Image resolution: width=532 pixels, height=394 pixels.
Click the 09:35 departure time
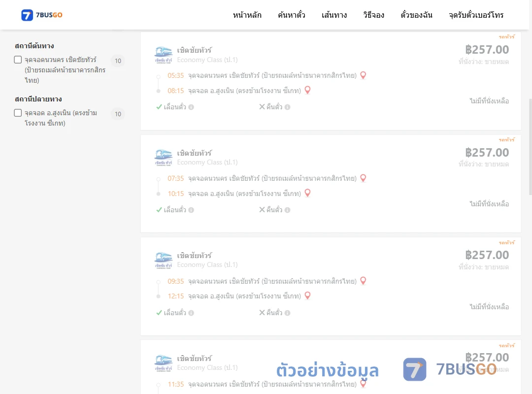pyautogui.click(x=175, y=281)
